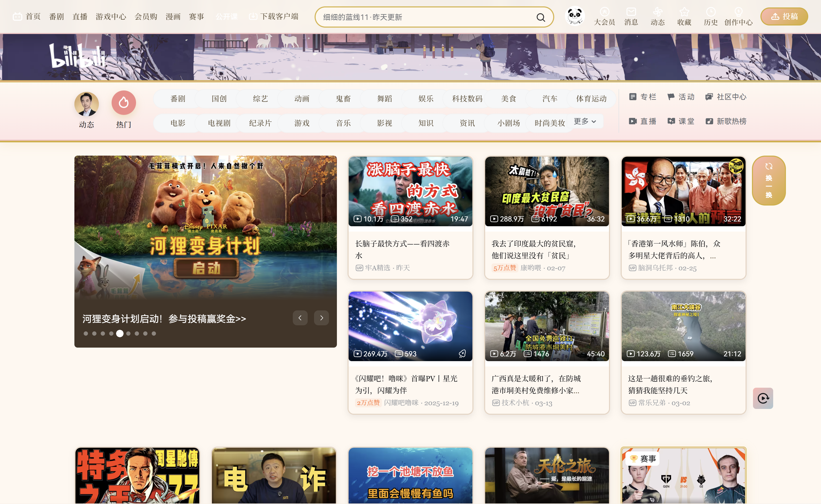This screenshot has height=504, width=821.
Task: Select 游戏中心 in top navigation
Action: [111, 16]
